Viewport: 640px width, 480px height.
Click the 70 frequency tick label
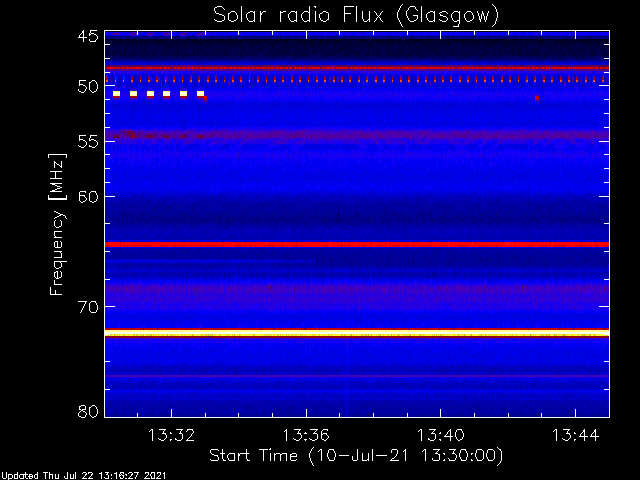(x=88, y=307)
